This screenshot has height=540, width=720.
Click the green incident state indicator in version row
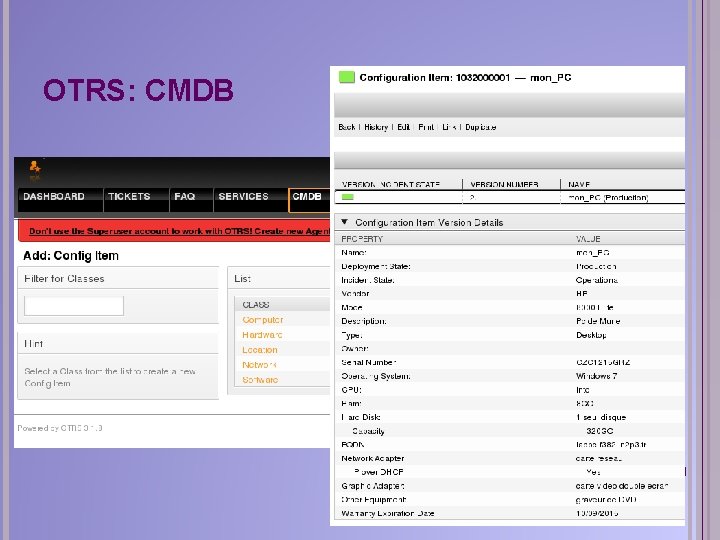pos(348,197)
